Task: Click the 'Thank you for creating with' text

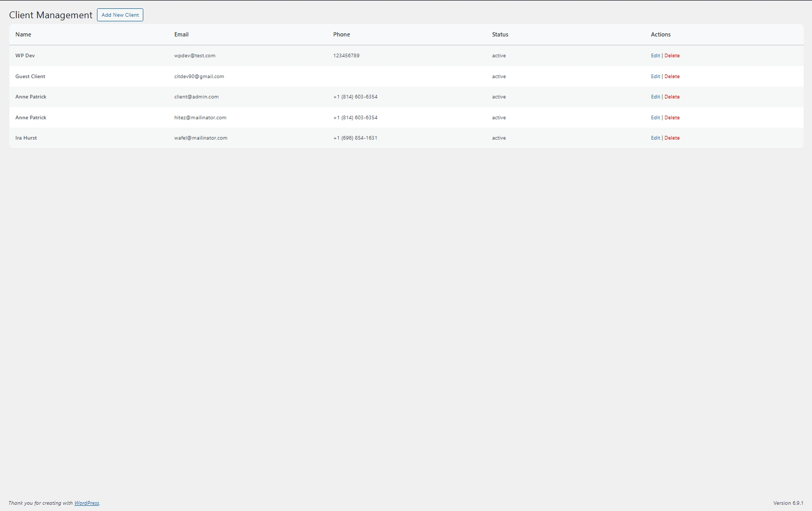Action: click(41, 503)
